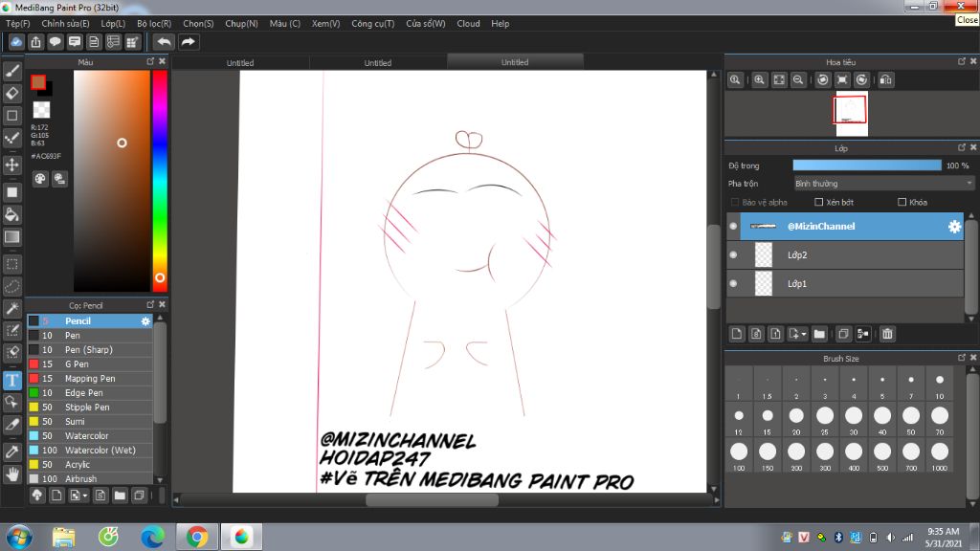Click the canvas vertical scrollbar thumb
The image size is (980, 551).
pyautogui.click(x=713, y=267)
